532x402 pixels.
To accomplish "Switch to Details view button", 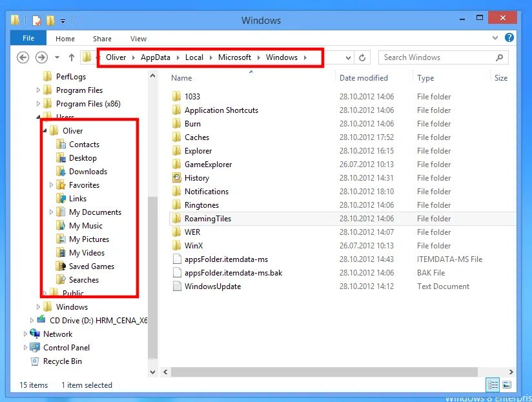I will [493, 385].
